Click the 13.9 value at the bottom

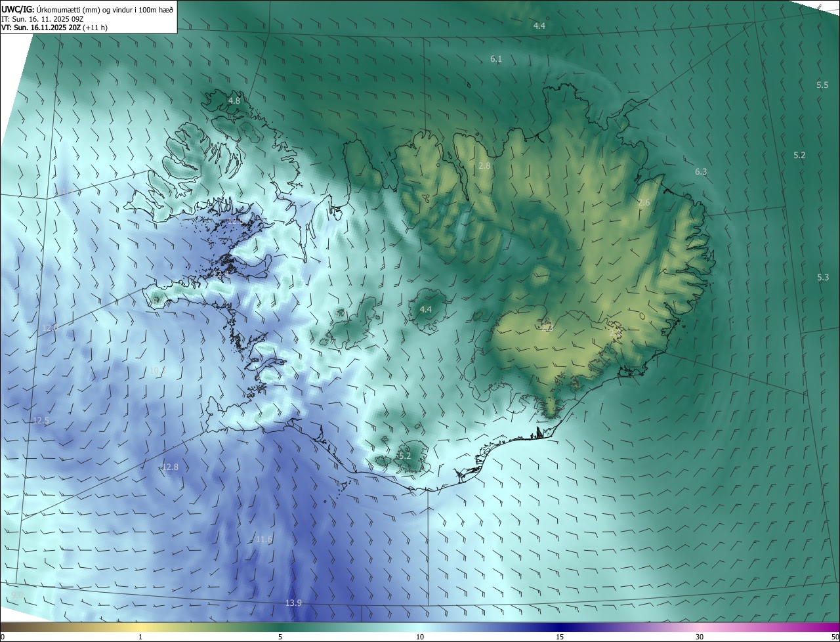(293, 603)
